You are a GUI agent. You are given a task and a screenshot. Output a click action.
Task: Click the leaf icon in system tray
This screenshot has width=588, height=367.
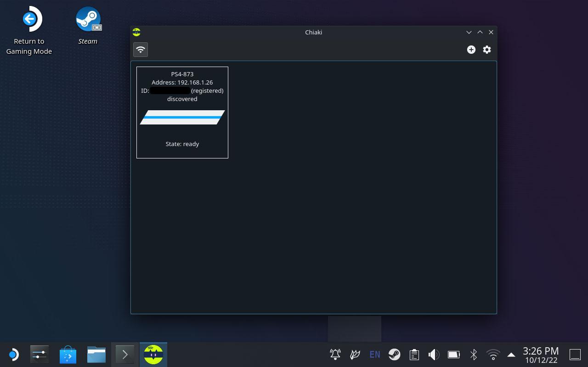pyautogui.click(x=355, y=354)
